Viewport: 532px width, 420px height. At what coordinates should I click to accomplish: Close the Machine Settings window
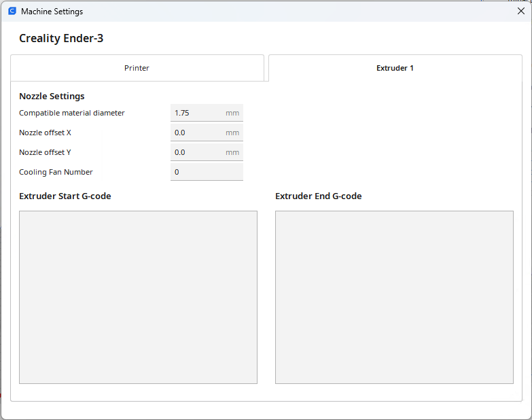click(x=520, y=11)
